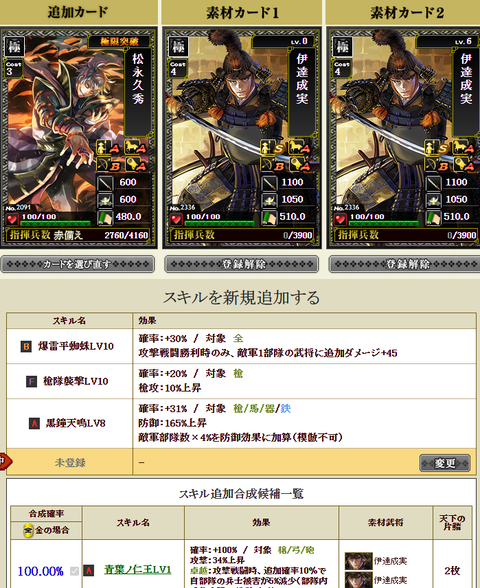Click the A rank icon beside 青葉ノ仁王LV1

[x=88, y=570]
